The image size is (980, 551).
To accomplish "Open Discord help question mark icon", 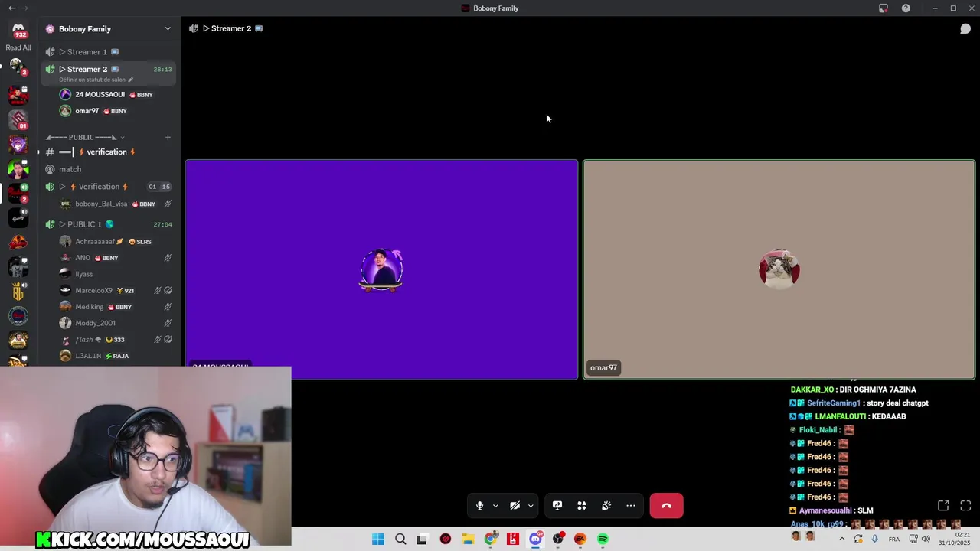I will tap(906, 8).
